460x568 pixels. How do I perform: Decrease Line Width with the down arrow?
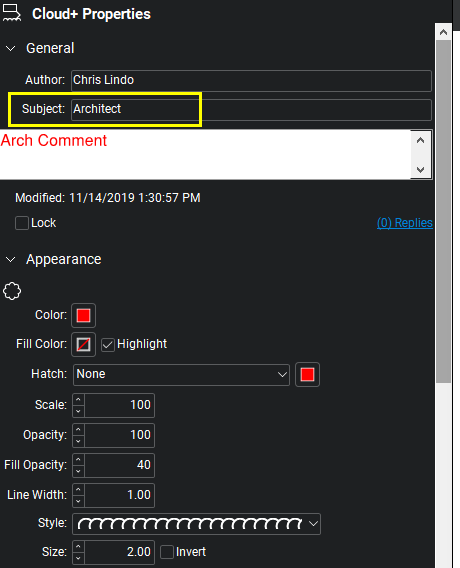click(x=78, y=501)
